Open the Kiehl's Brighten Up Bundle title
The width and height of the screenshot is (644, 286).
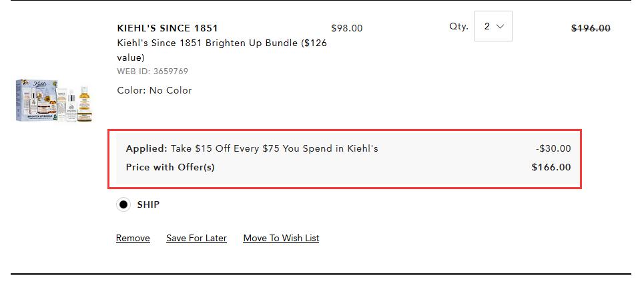(222, 50)
